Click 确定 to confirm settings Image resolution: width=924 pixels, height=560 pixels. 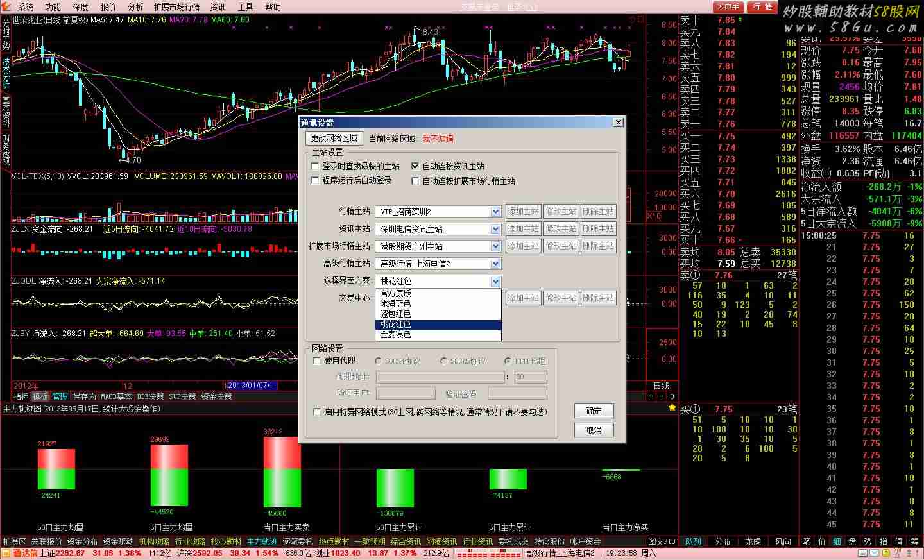(x=594, y=411)
